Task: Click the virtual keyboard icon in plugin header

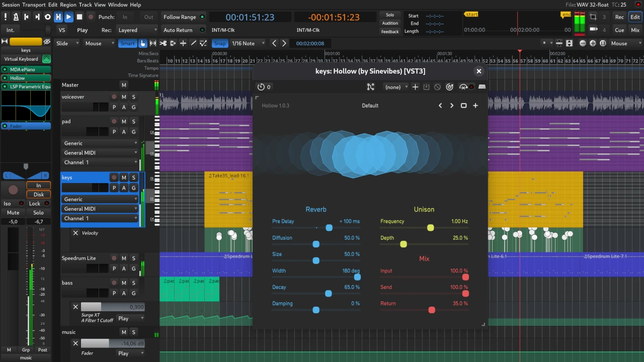Action: tap(481, 86)
